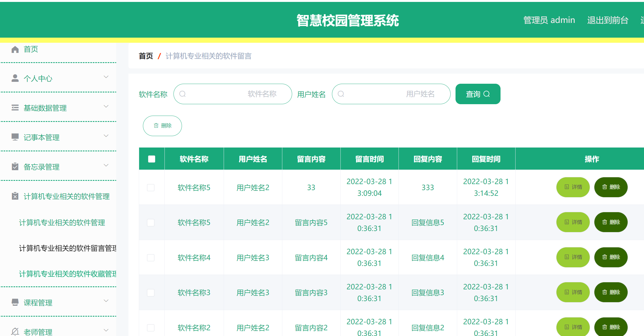
Task: Check the checkbox for first 软件名称5 row
Action: pos(151,187)
